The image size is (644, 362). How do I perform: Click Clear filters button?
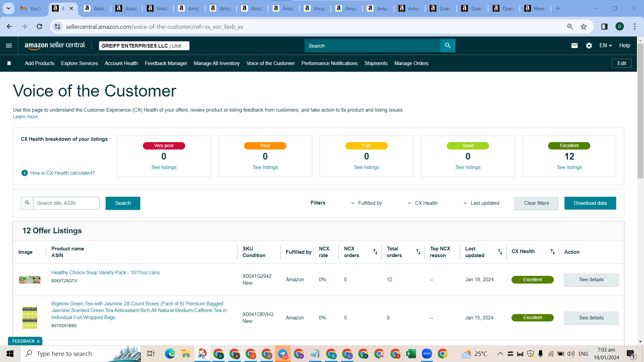(536, 203)
